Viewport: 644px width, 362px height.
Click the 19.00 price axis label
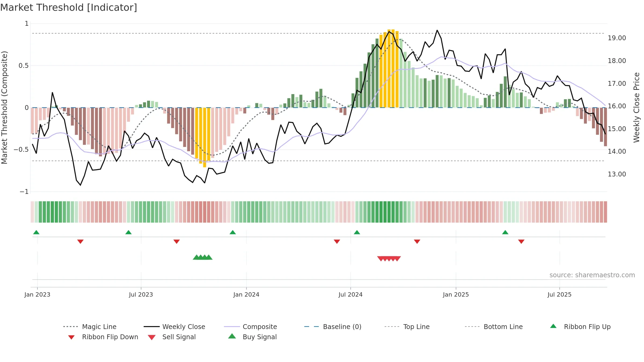[617, 38]
